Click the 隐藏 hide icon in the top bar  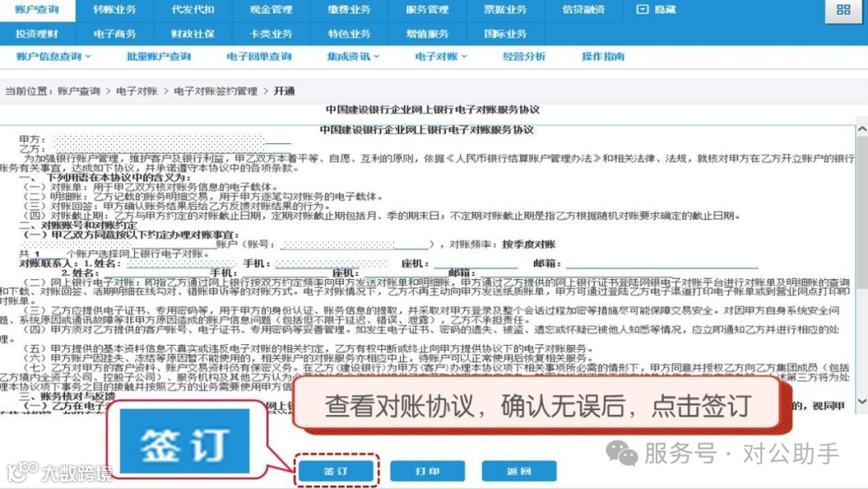[642, 10]
